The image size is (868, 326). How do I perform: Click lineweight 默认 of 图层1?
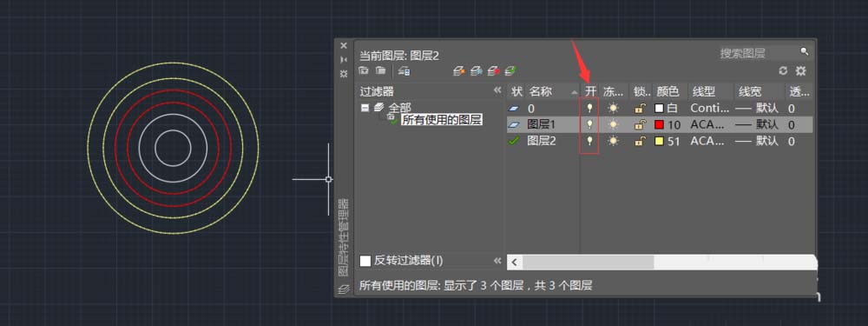point(767,124)
